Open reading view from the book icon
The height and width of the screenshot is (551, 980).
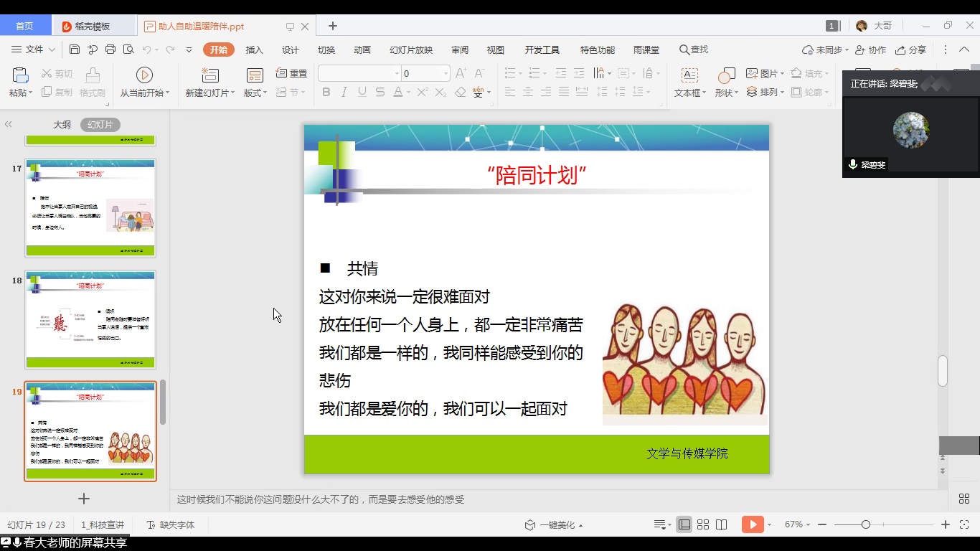[x=722, y=524]
